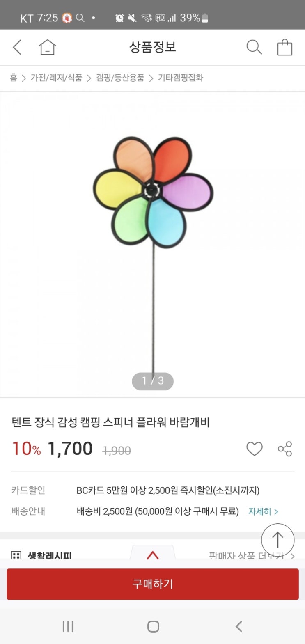Tap the back arrow in header
Screen dimensions: 305x644
click(17, 47)
